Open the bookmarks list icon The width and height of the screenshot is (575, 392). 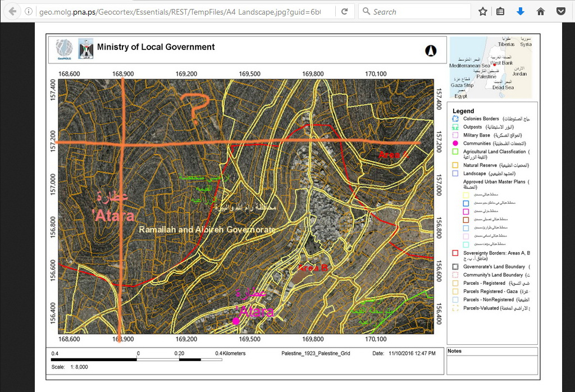[x=500, y=12]
